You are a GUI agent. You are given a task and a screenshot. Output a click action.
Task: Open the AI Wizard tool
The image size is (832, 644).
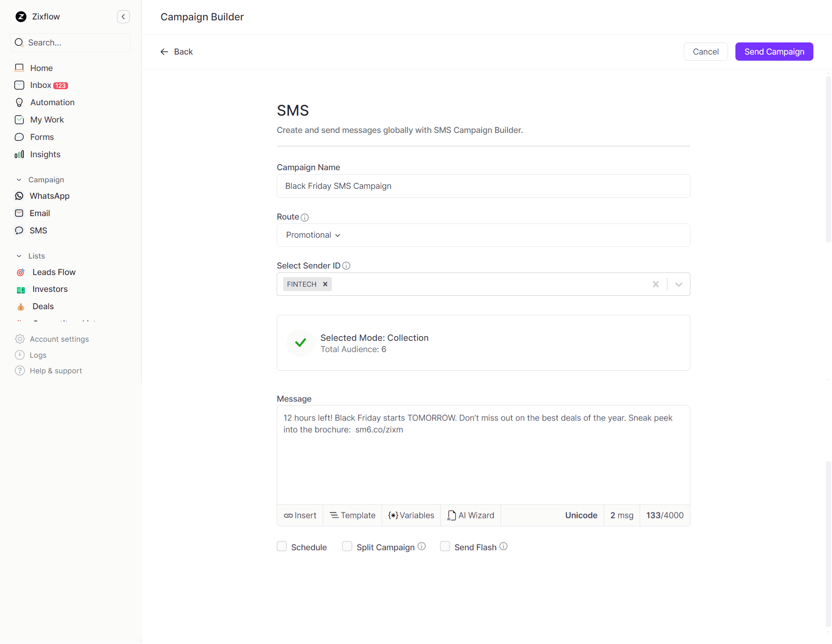[x=471, y=515]
